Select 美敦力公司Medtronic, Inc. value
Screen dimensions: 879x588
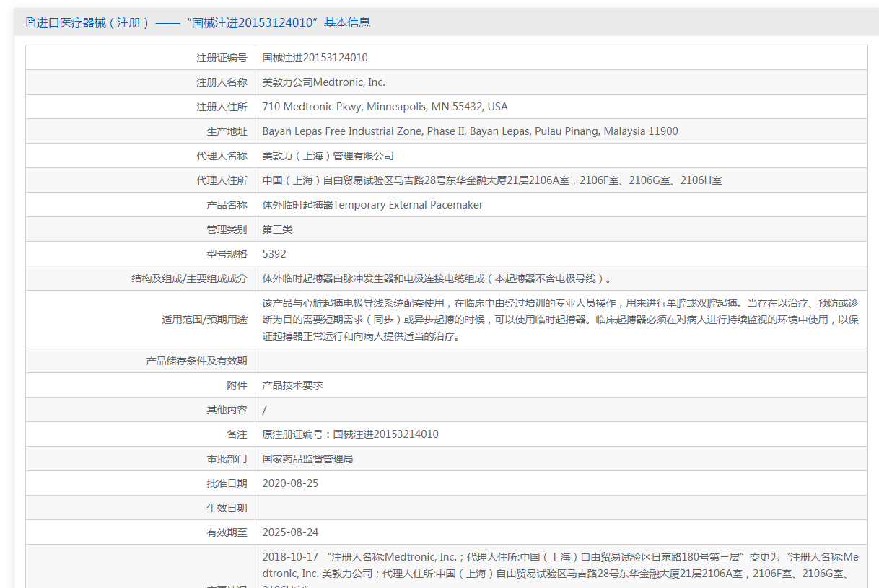pyautogui.click(x=323, y=82)
